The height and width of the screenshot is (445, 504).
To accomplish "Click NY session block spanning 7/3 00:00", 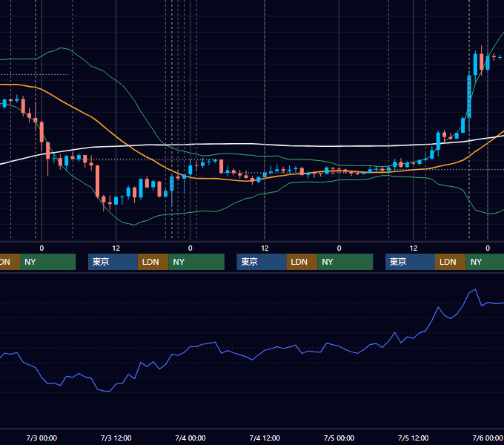I will tap(48, 262).
